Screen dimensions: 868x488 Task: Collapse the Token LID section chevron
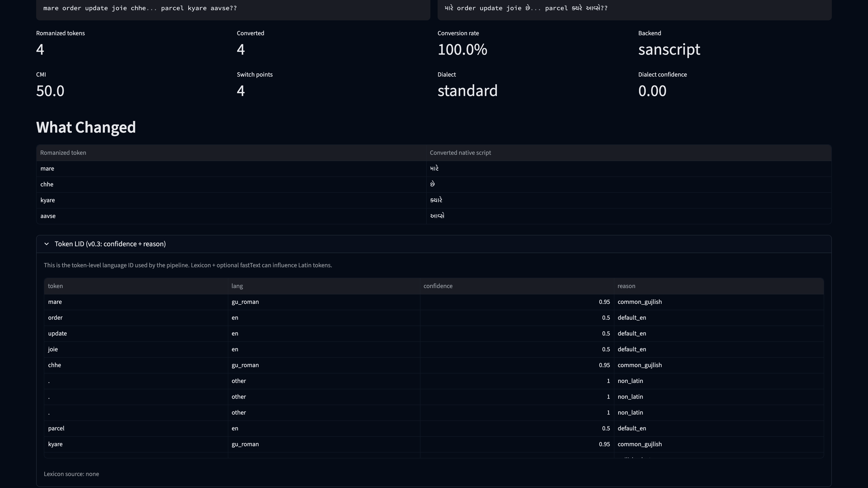[47, 244]
